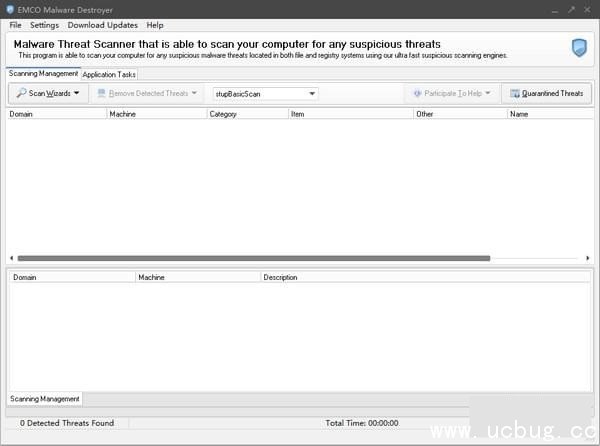Click the horizontal scrollbar right arrow
Screen dimensions: 600x446
[x=588, y=258]
